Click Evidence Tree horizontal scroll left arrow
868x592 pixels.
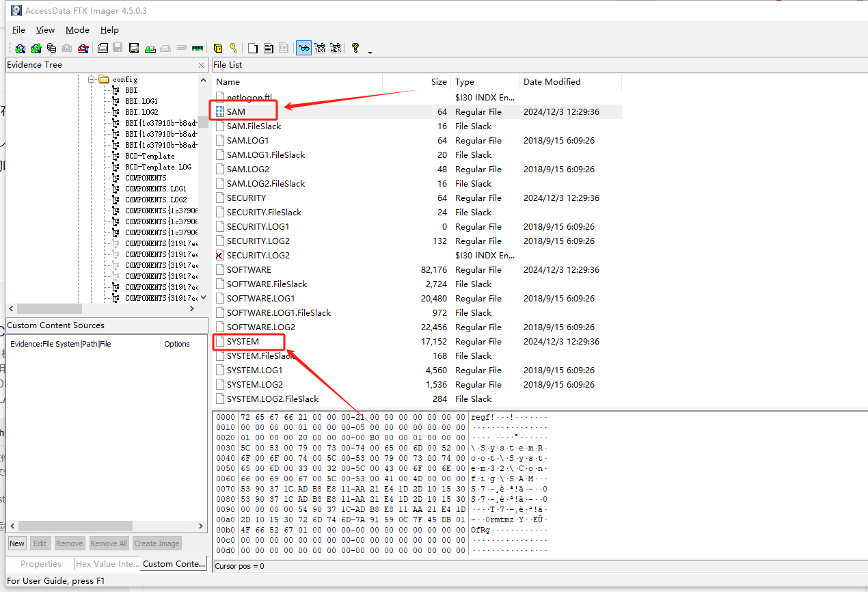(12, 309)
